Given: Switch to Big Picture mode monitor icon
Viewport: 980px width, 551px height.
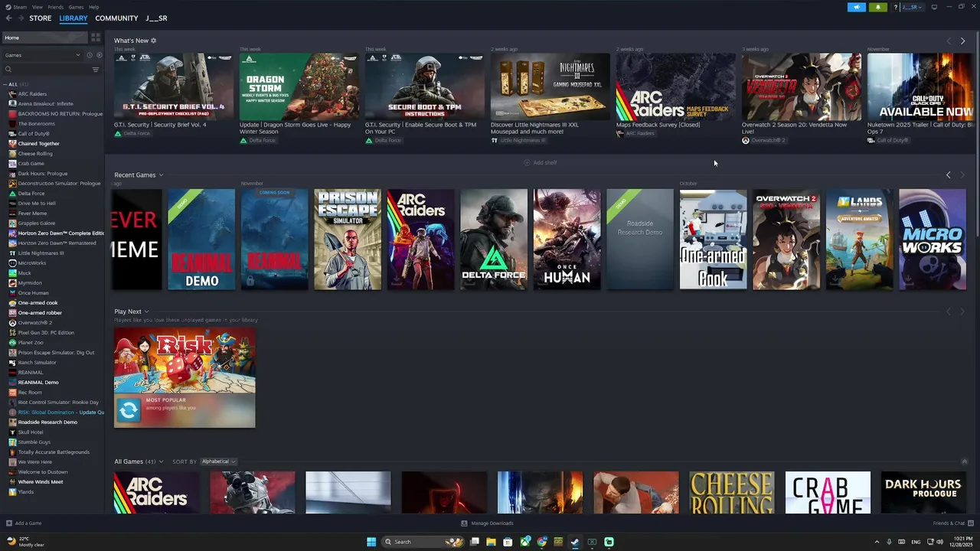Looking at the screenshot, I should coord(934,7).
